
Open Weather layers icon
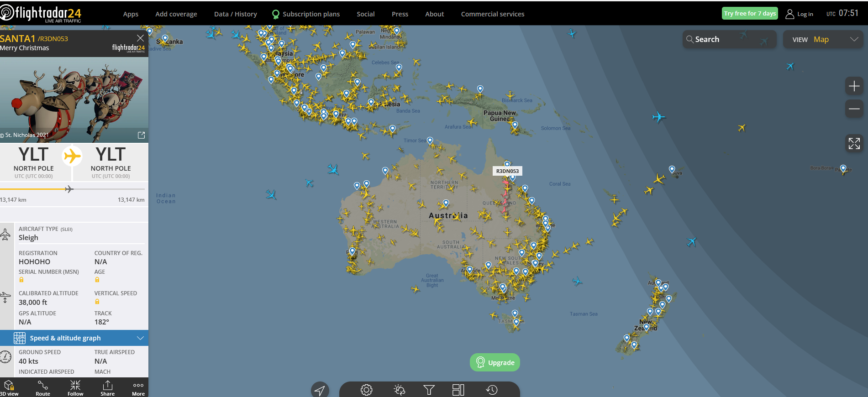pyautogui.click(x=399, y=390)
